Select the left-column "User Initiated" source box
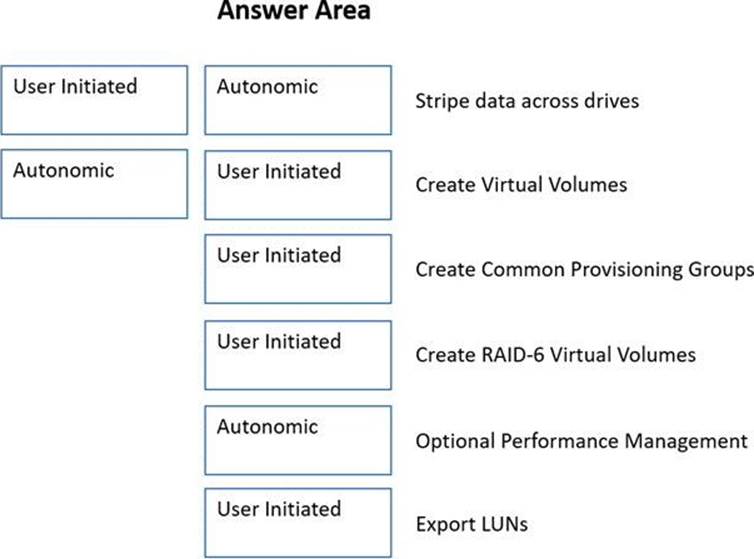This screenshot has height=559, width=754. point(94,100)
